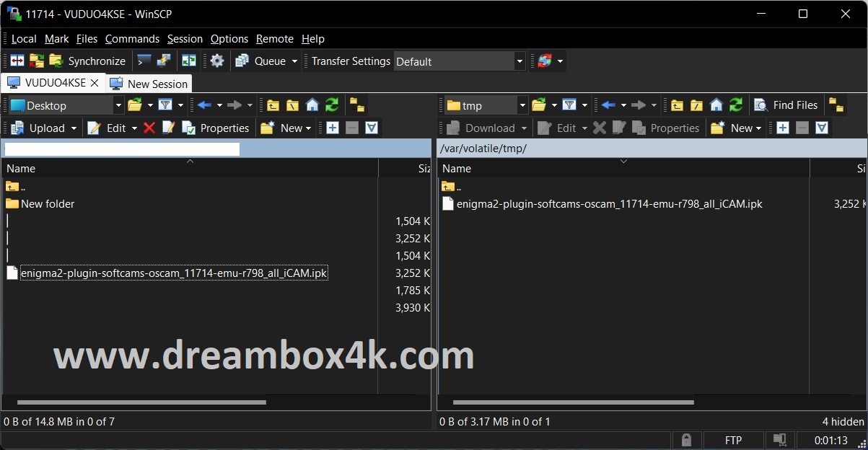Go to remote home directory icon
The height and width of the screenshot is (450, 868).
click(x=716, y=105)
